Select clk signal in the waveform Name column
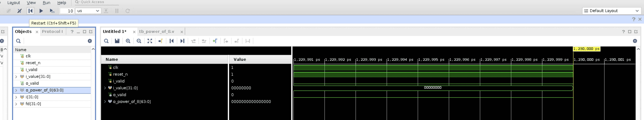 (115, 67)
